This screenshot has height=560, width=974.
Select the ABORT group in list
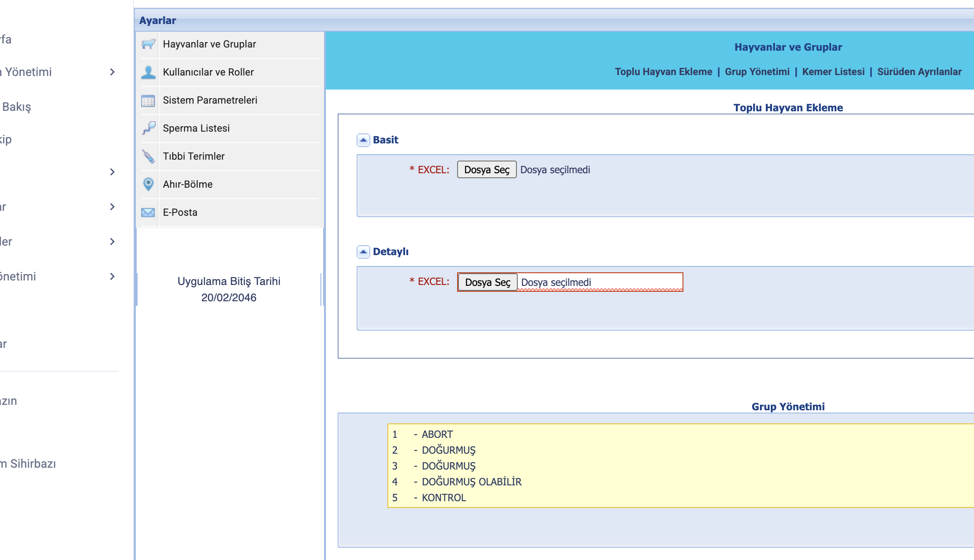click(437, 435)
